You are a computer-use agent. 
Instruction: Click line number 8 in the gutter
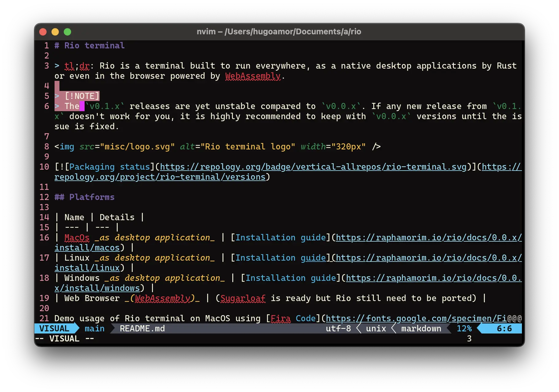click(x=47, y=147)
